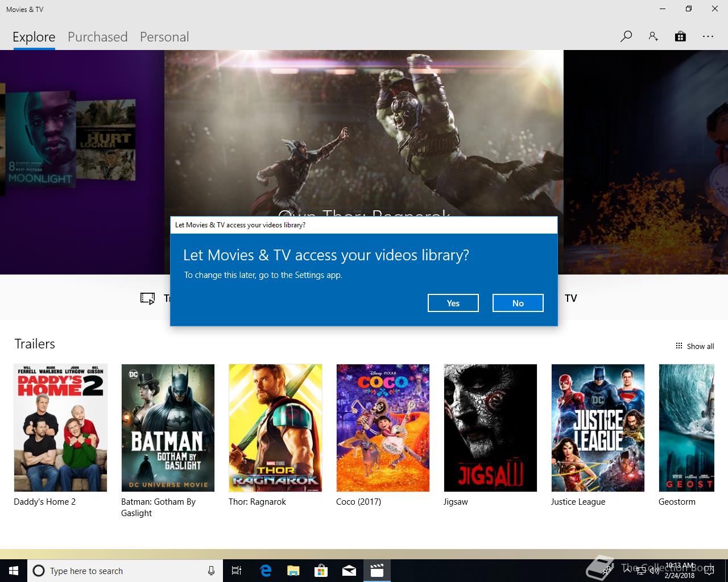Image resolution: width=728 pixels, height=582 pixels.
Task: Switch to the Personal tab
Action: click(164, 37)
